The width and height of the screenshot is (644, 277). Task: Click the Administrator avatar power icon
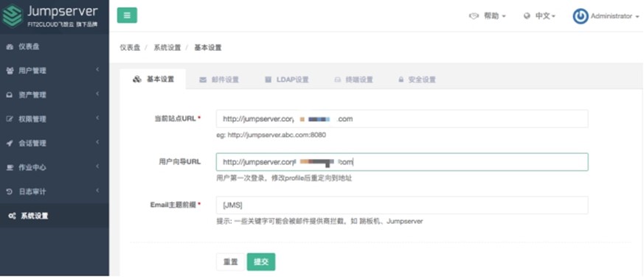pyautogui.click(x=581, y=16)
